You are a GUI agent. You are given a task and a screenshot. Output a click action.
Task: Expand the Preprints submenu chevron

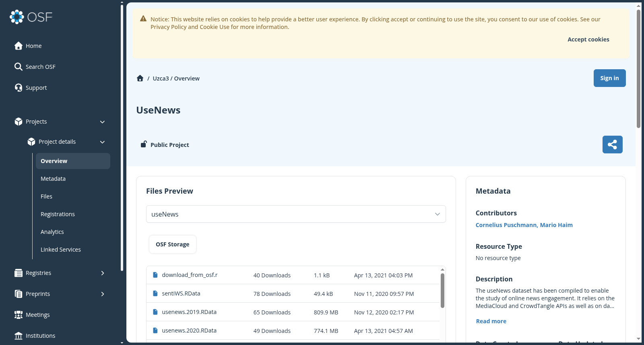pyautogui.click(x=103, y=294)
